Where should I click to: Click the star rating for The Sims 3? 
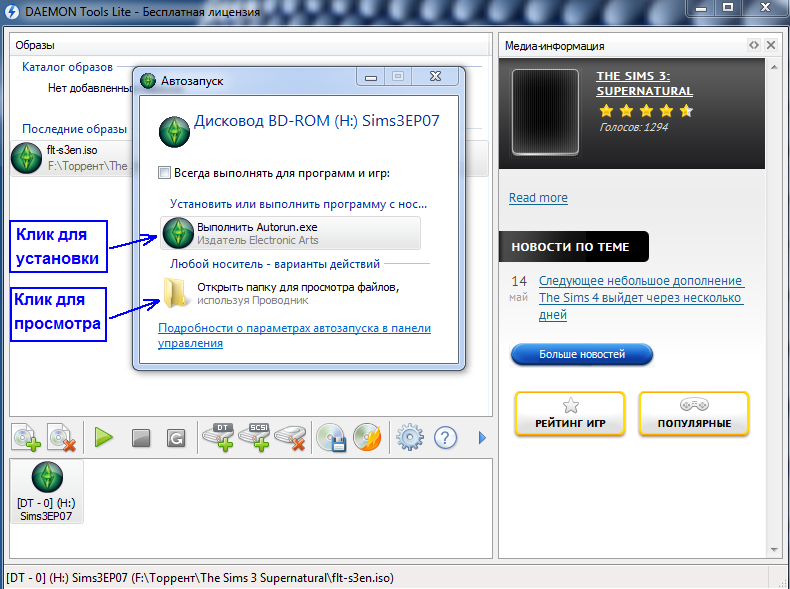(x=646, y=110)
